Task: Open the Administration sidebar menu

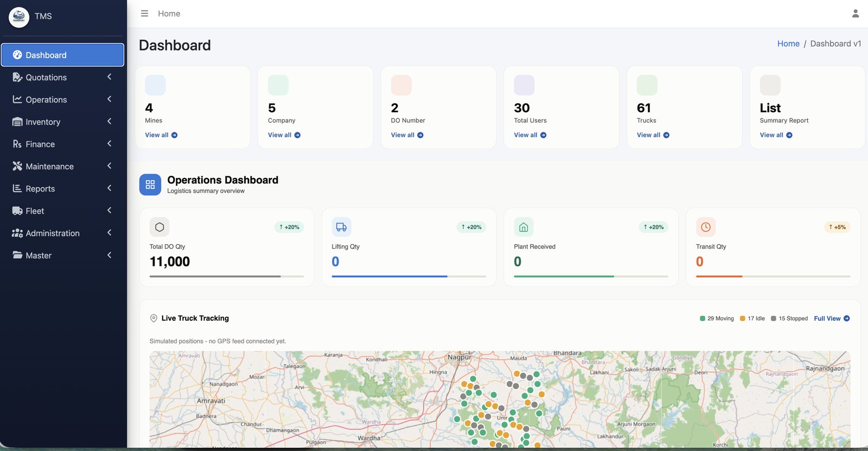Action: pos(62,233)
